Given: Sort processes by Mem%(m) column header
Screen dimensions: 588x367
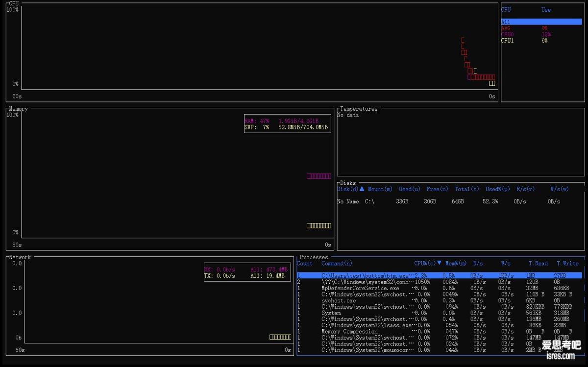Looking at the screenshot, I should point(456,264).
